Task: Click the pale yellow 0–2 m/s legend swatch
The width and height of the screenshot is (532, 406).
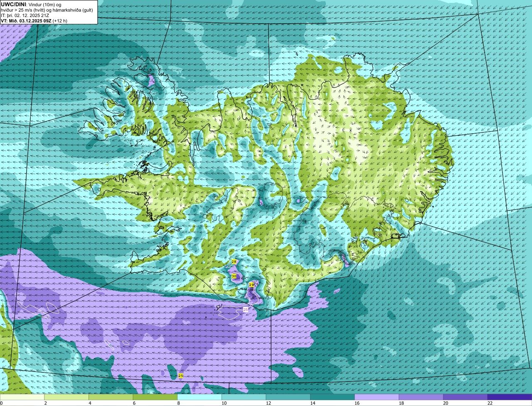Action: (x=22, y=397)
